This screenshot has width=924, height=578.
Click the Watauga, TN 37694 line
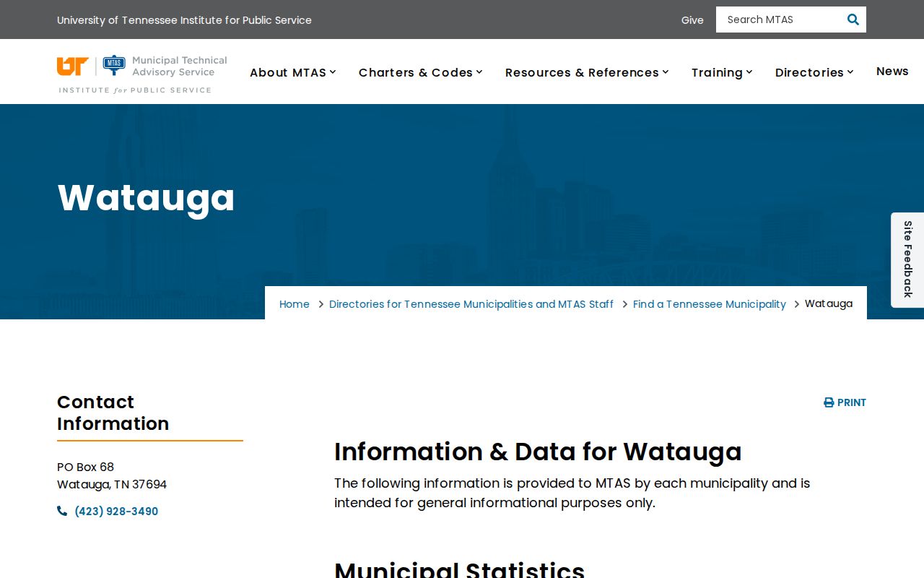(112, 484)
